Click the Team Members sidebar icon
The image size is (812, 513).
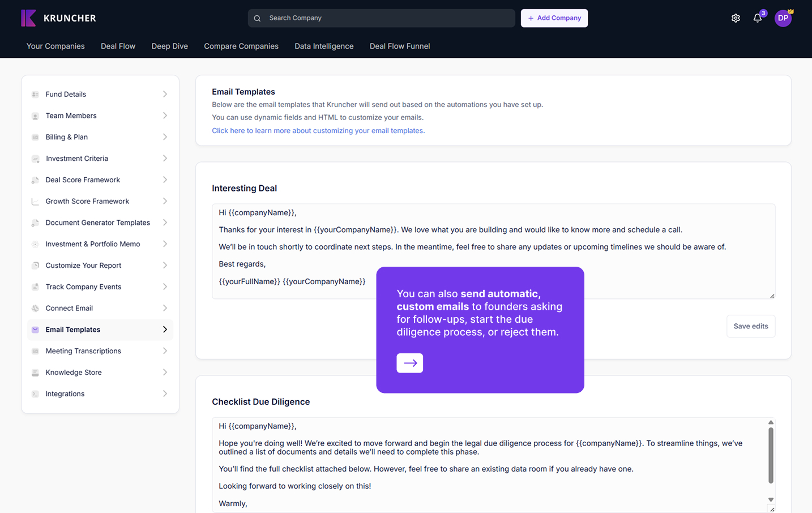click(x=35, y=116)
